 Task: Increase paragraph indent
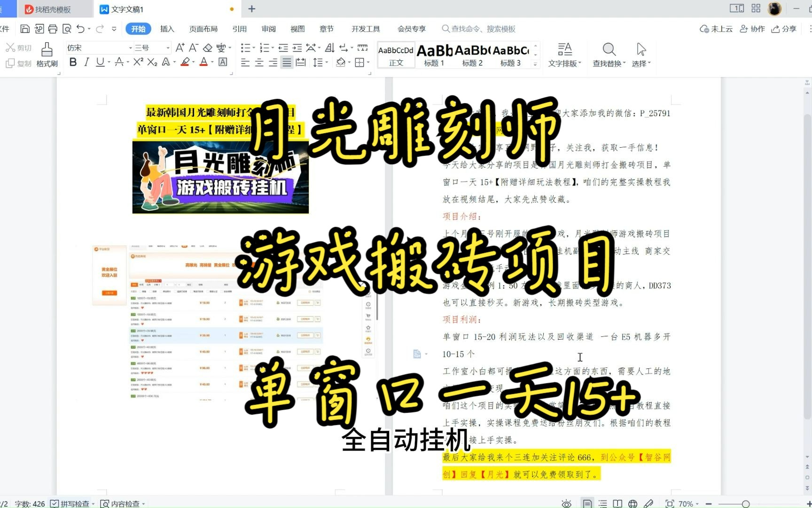pos(297,48)
